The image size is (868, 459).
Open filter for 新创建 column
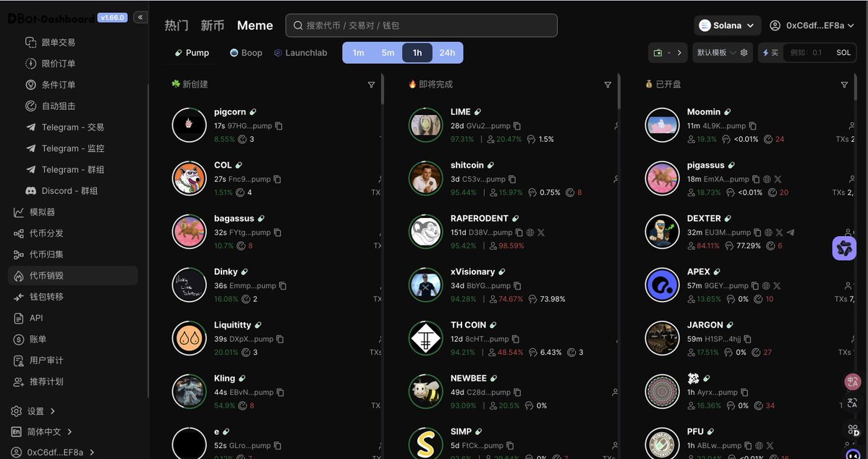tap(372, 85)
